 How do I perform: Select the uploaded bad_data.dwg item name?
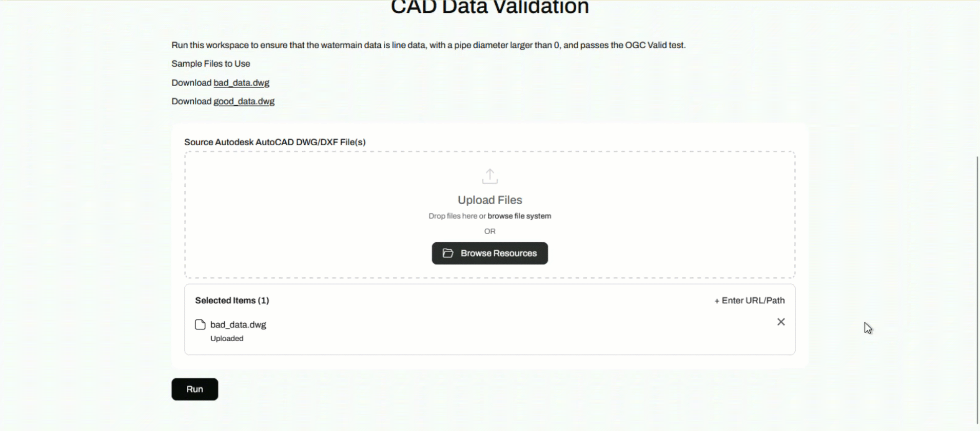tap(238, 325)
